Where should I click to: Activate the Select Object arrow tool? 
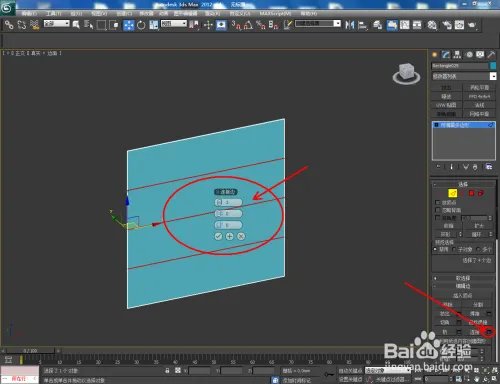coord(76,25)
